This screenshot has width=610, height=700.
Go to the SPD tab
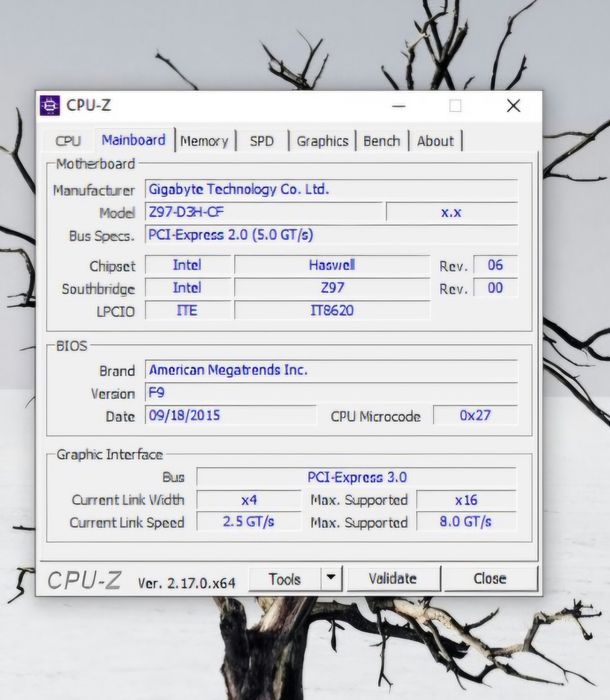coord(262,142)
